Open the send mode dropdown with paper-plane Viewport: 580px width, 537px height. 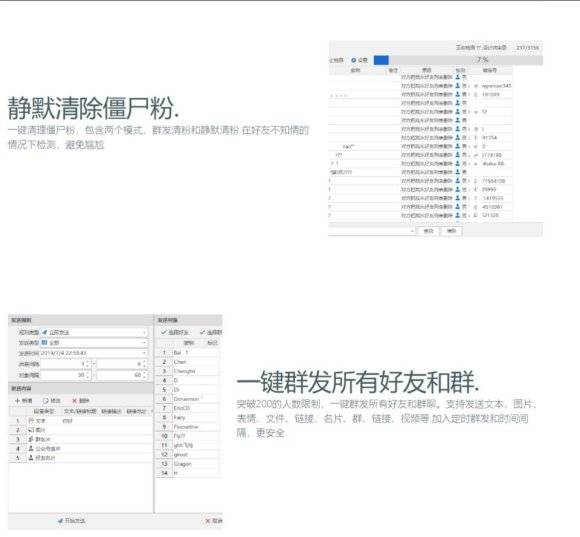[94, 332]
